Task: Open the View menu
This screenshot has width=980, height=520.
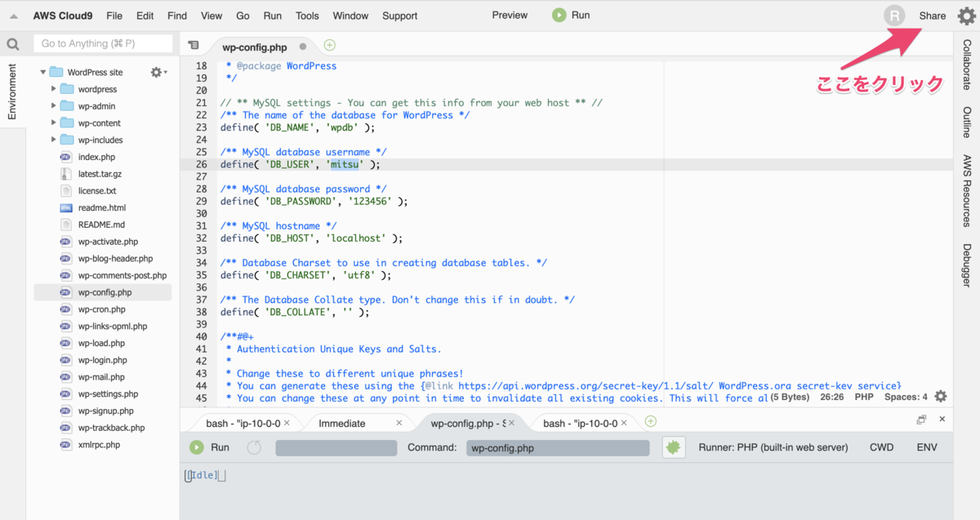Action: (212, 16)
